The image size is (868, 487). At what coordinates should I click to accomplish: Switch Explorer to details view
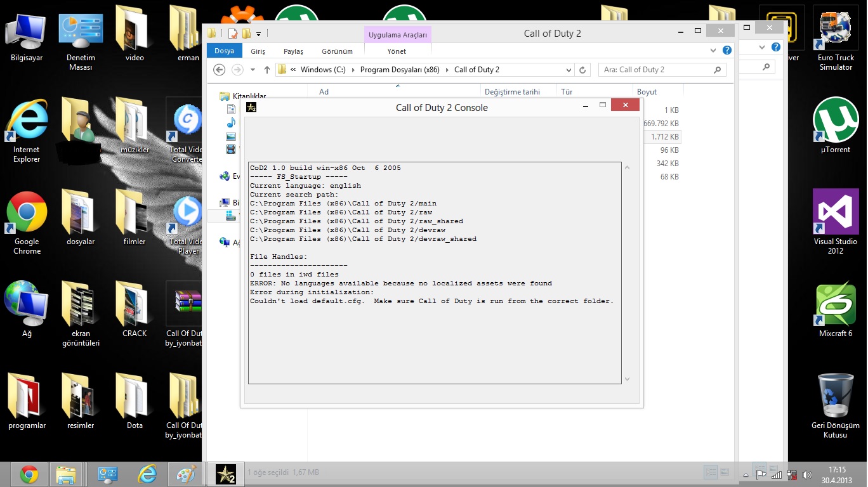point(711,472)
